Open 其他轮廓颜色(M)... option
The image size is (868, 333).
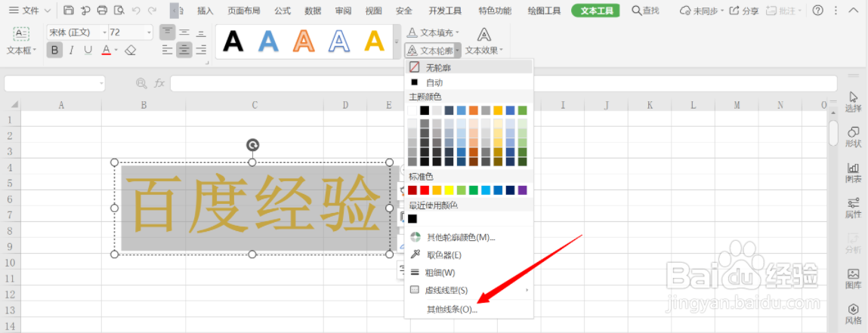point(469,237)
